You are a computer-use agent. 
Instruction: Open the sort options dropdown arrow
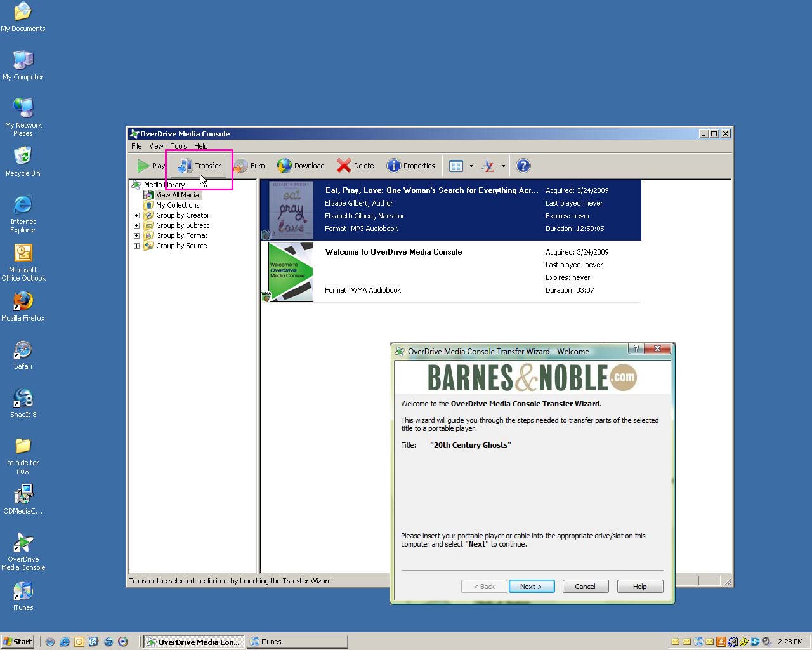pyautogui.click(x=503, y=166)
